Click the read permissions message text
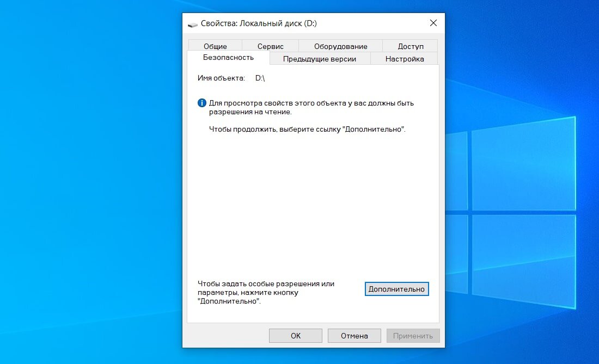The height and width of the screenshot is (364, 599). (x=311, y=108)
